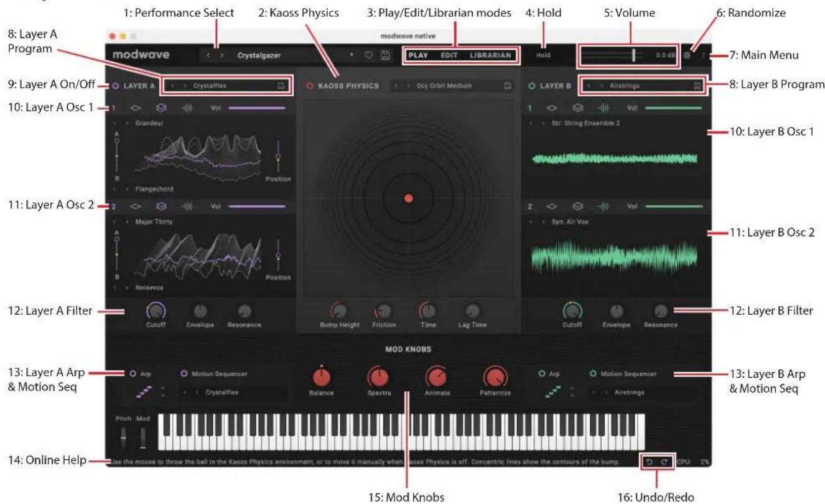This screenshot has width=825, height=504.
Task: Toggle Layer B Motion Sequencer power button
Action: [x=593, y=373]
